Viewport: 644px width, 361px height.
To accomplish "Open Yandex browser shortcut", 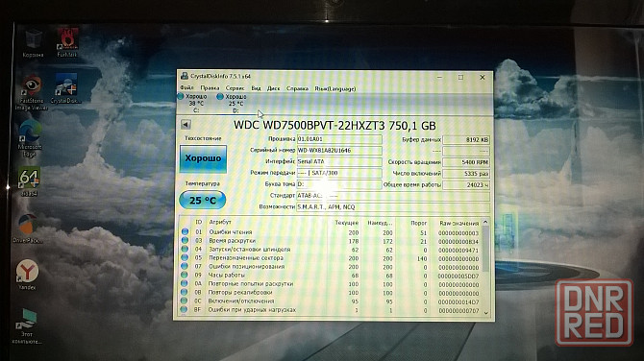I will [27, 275].
